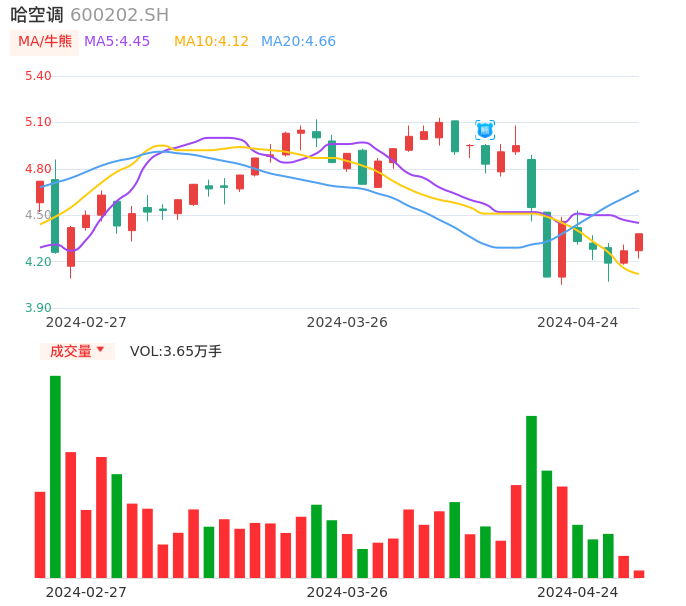This screenshot has height=606, width=686.
Task: Toggle the blue MA20:4.66 line label
Action: (298, 42)
